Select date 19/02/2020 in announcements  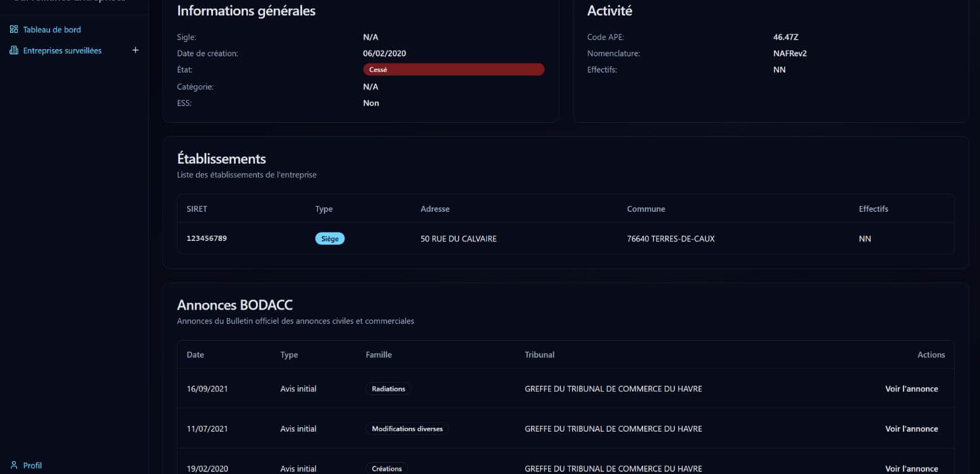(x=207, y=468)
